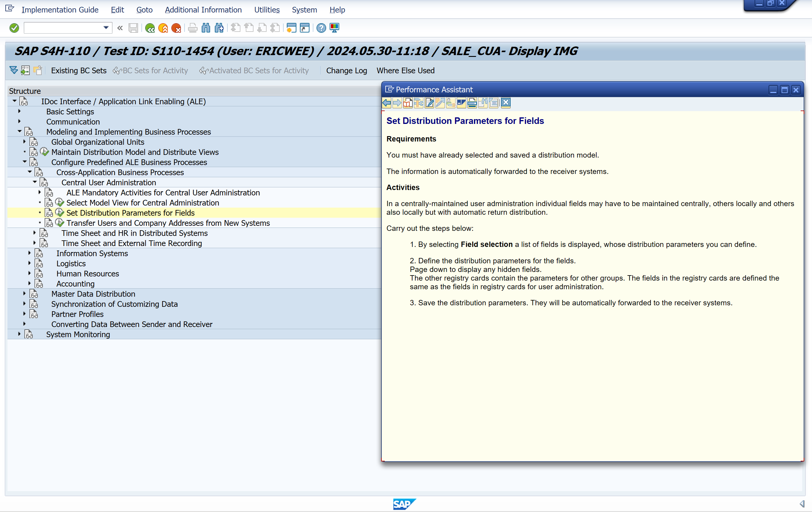812x512 pixels.
Task: Open the blue Help question mark icon
Action: pyautogui.click(x=321, y=28)
